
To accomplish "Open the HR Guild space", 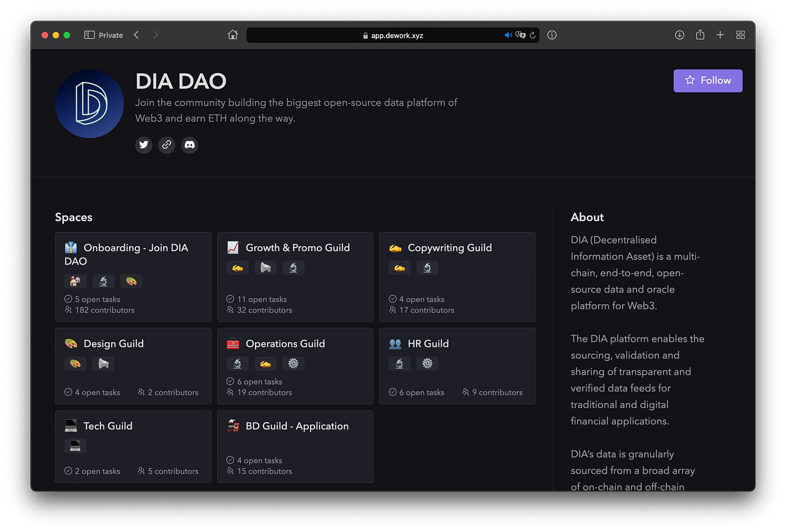I will pos(457,366).
